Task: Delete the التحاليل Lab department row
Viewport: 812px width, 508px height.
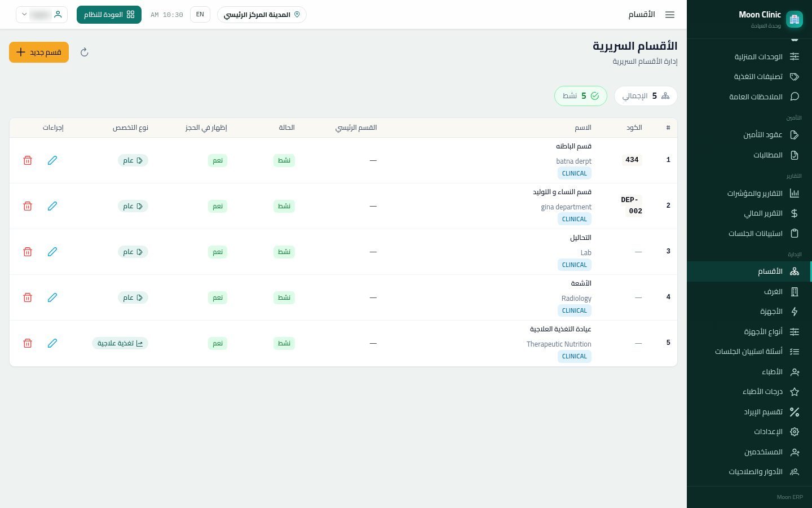Action: 28,252
